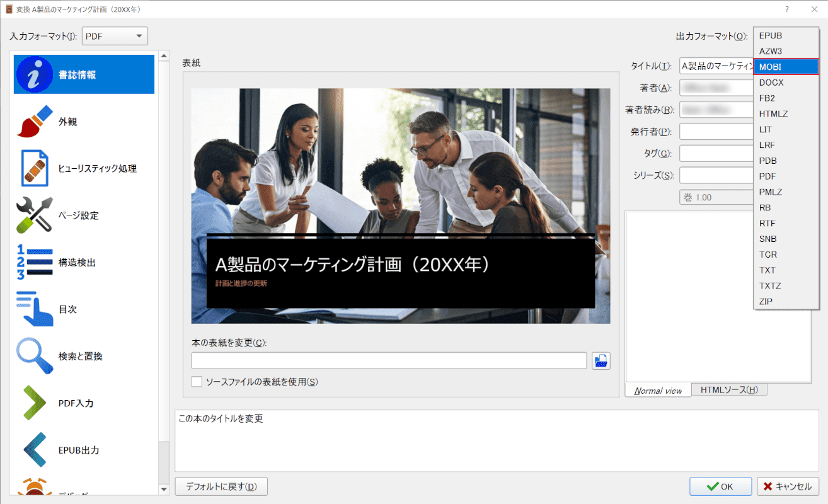Select AZW3 output format

(786, 51)
